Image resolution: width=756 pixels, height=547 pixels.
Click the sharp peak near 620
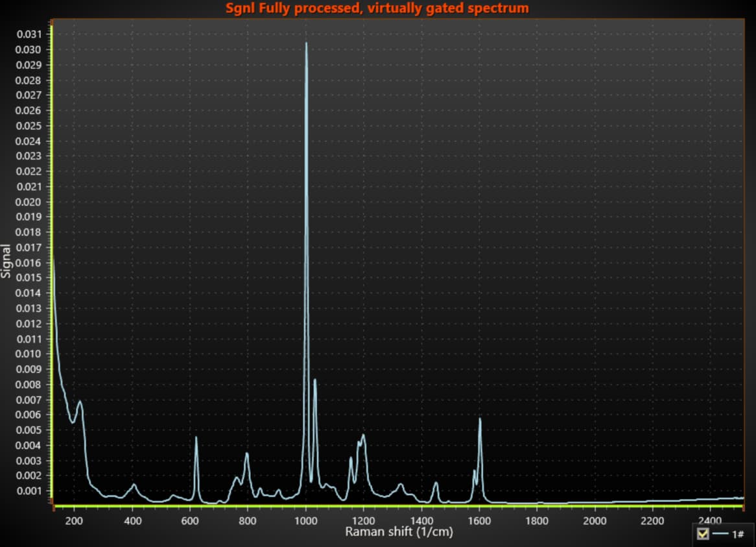196,438
